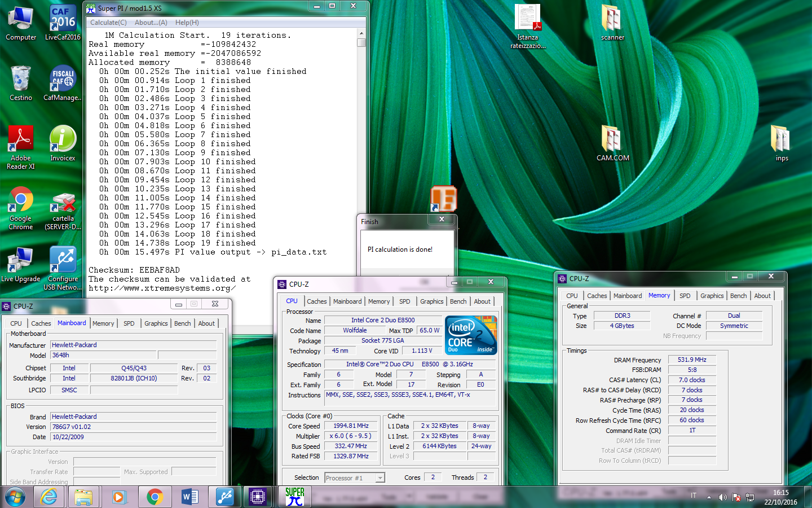Click the CAS# Latency value 7.0 clocks
This screenshot has width=812, height=508.
(x=692, y=380)
